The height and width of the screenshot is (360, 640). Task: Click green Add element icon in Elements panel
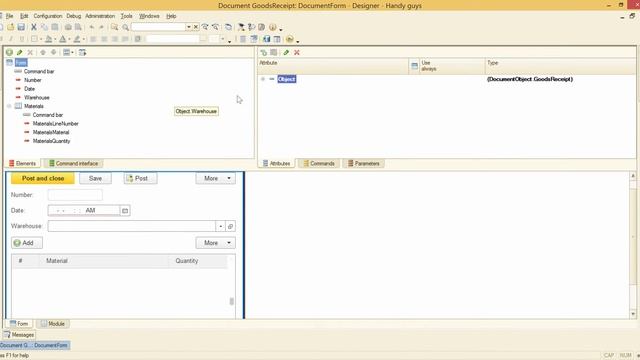tap(9, 52)
